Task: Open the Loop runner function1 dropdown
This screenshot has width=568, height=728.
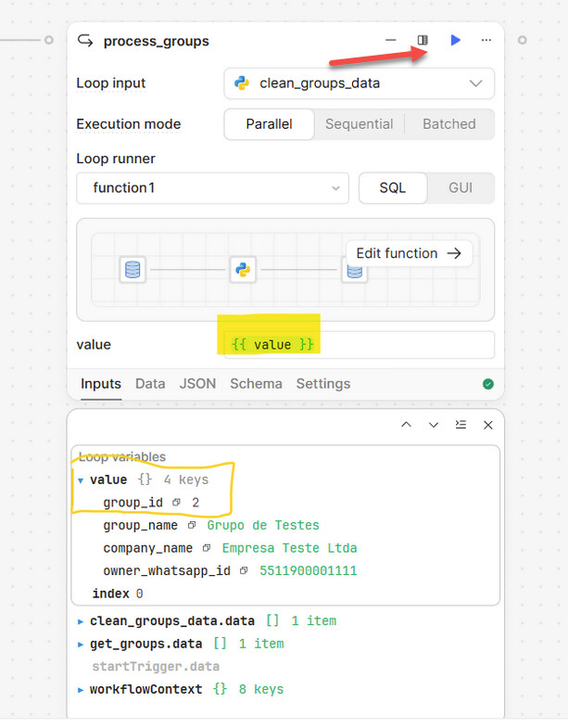Action: point(212,188)
